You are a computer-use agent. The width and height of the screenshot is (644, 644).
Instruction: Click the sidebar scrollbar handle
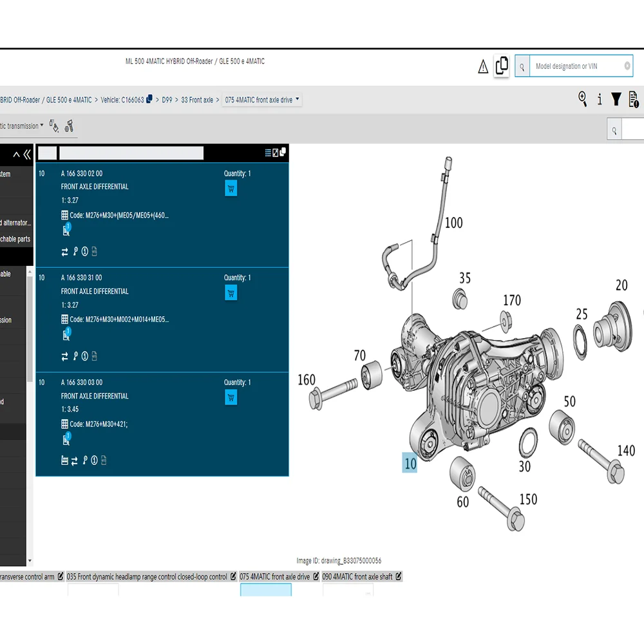coord(30,328)
